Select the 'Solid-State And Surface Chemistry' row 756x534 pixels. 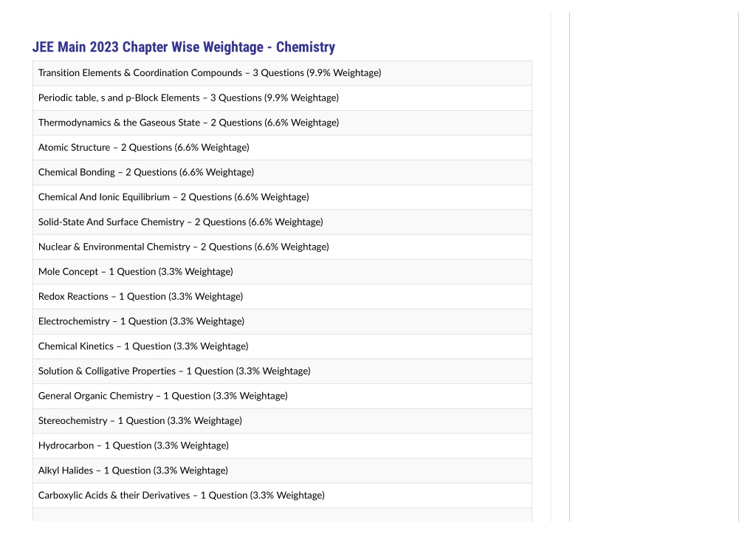coord(282,222)
